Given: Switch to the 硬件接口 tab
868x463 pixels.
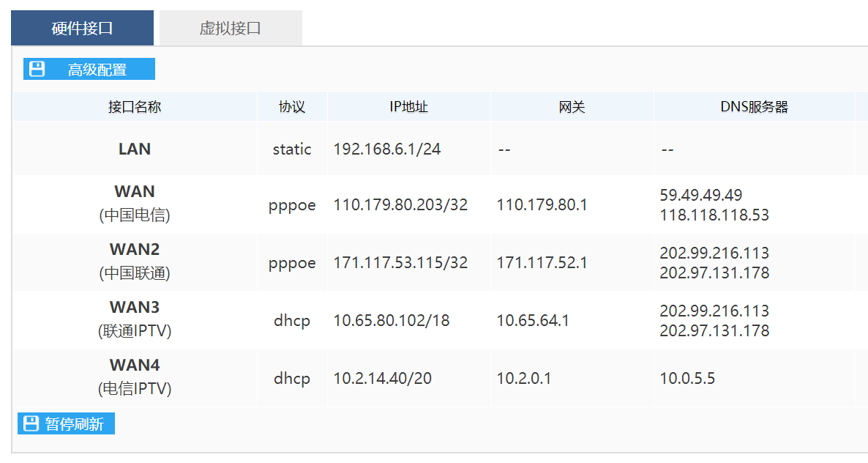Looking at the screenshot, I should coord(82,28).
